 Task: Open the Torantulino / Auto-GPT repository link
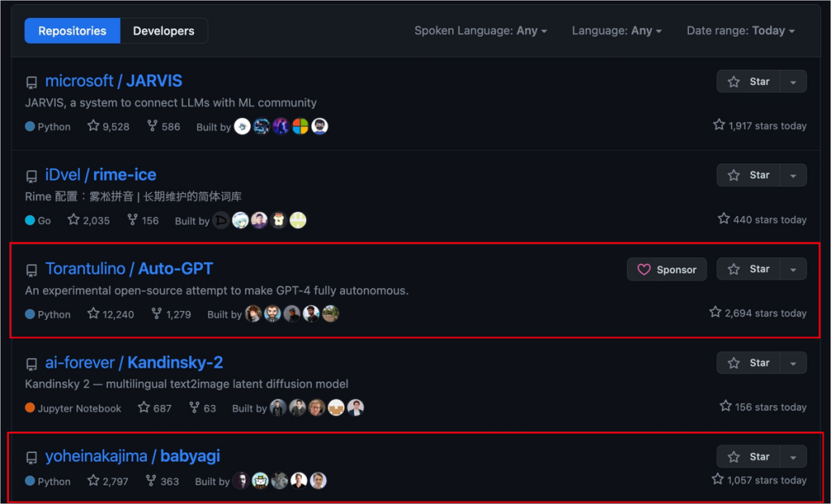pyautogui.click(x=129, y=269)
